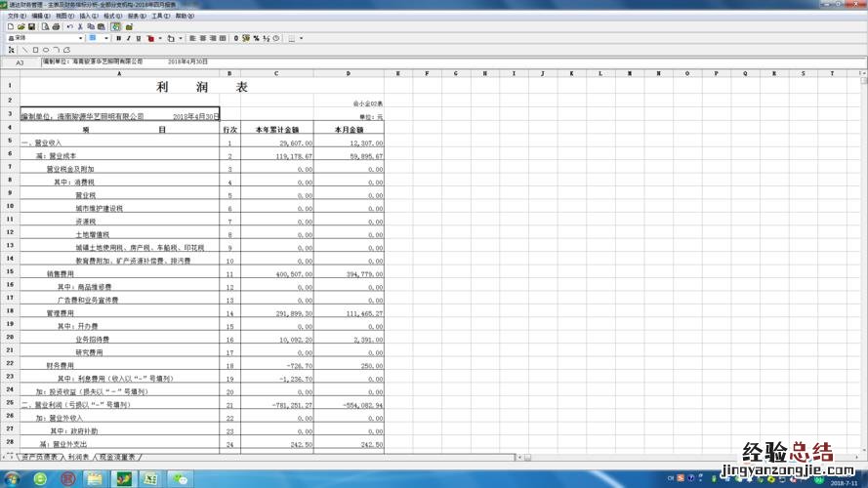Align cell text left
868x488 pixels.
pos(192,38)
